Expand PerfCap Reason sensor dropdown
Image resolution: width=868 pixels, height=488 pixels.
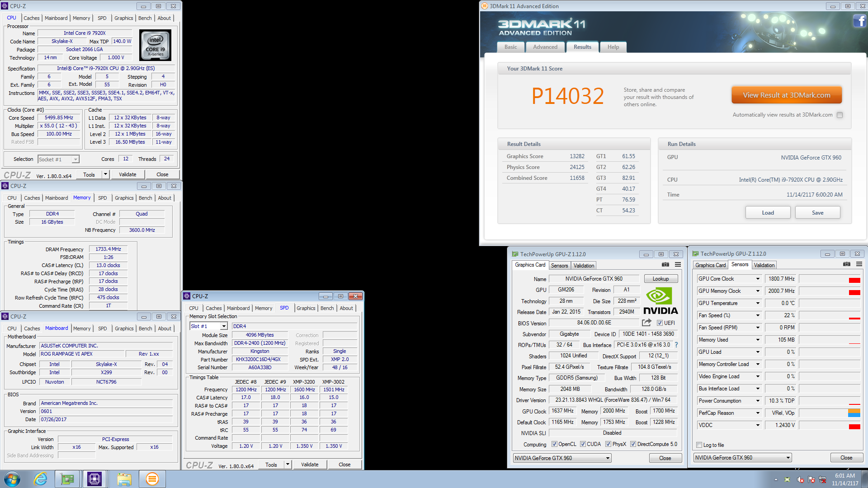758,413
